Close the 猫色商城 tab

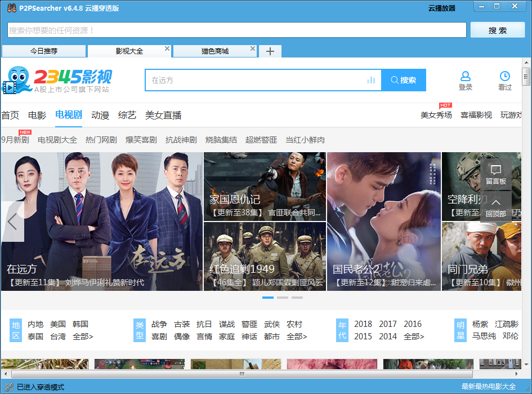tap(253, 49)
